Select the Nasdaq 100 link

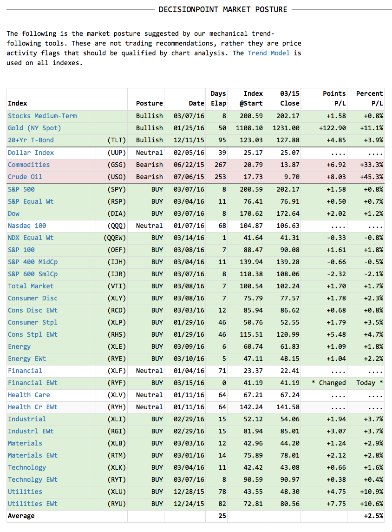pos(27,226)
